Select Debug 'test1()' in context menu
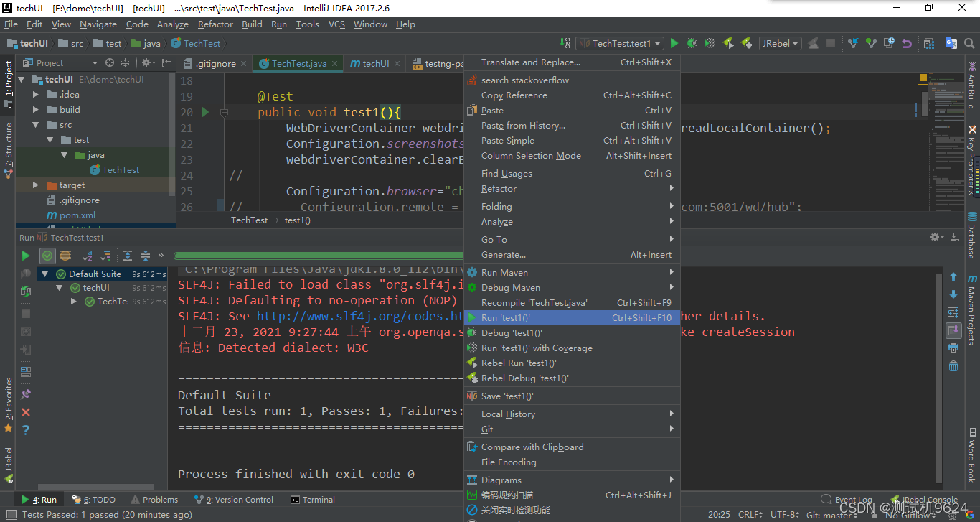 (x=572, y=333)
